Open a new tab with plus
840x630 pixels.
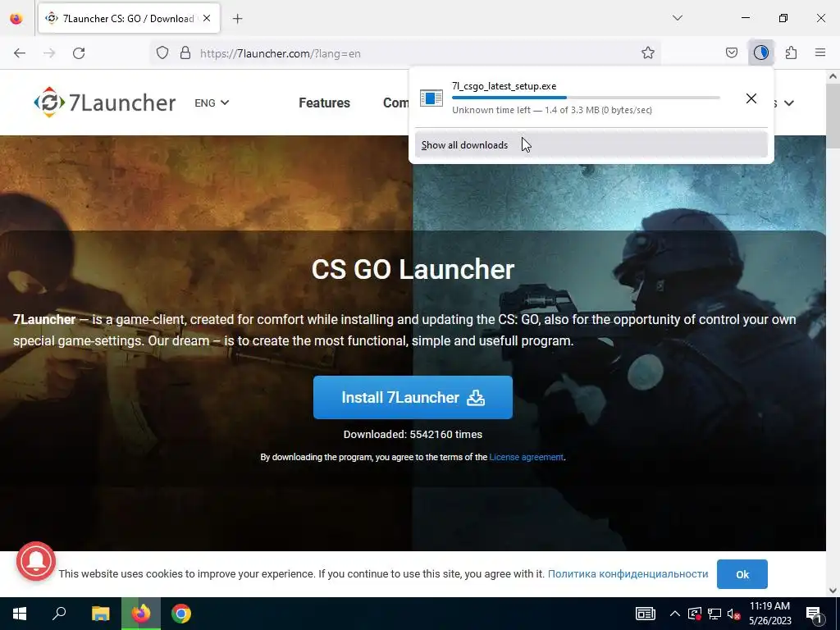(x=238, y=19)
